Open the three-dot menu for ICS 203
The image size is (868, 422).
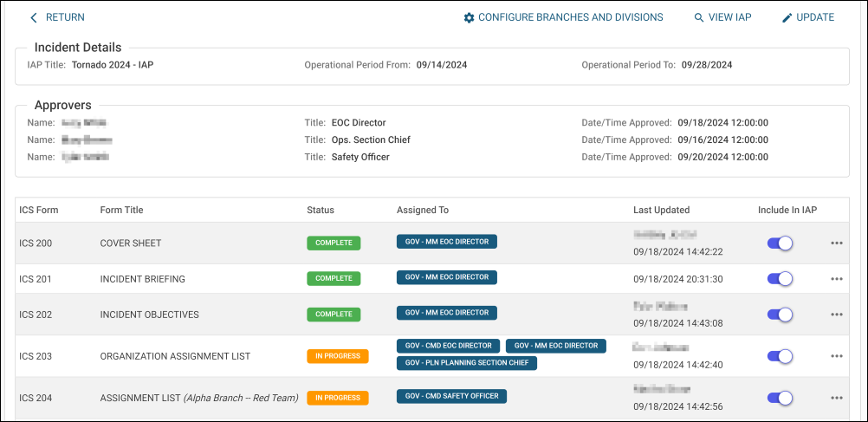pyautogui.click(x=836, y=356)
